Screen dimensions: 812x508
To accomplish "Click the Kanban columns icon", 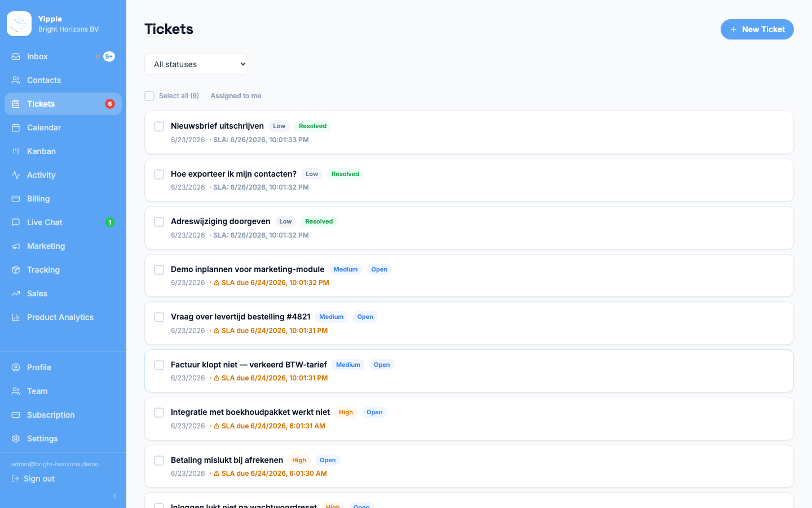I will (x=16, y=151).
